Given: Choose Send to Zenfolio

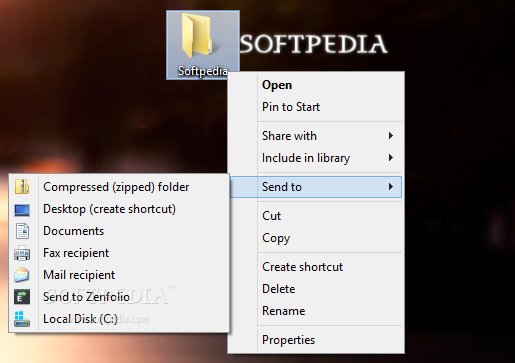Looking at the screenshot, I should pyautogui.click(x=119, y=297).
